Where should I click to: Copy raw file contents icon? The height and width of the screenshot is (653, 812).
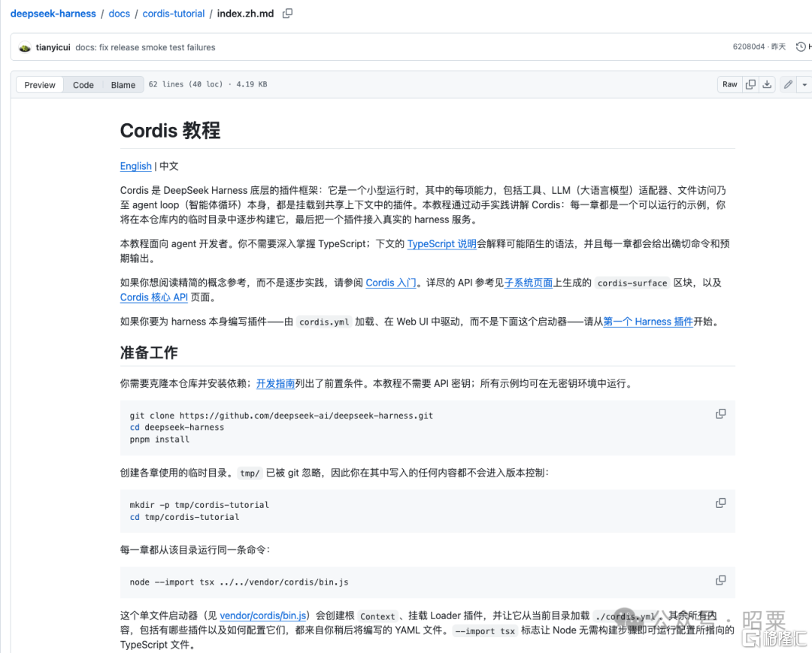[x=750, y=84]
